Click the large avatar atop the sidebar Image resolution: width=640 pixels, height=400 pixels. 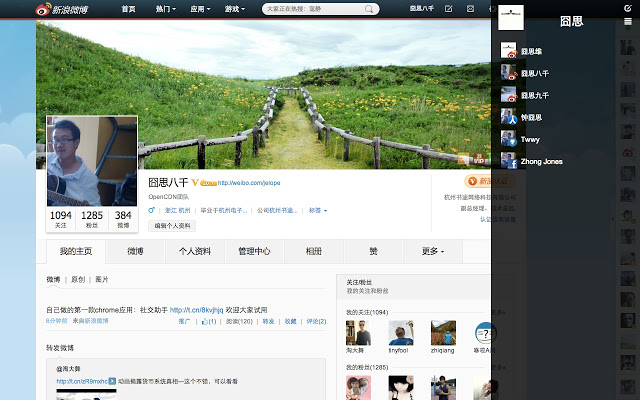pyautogui.click(x=511, y=18)
